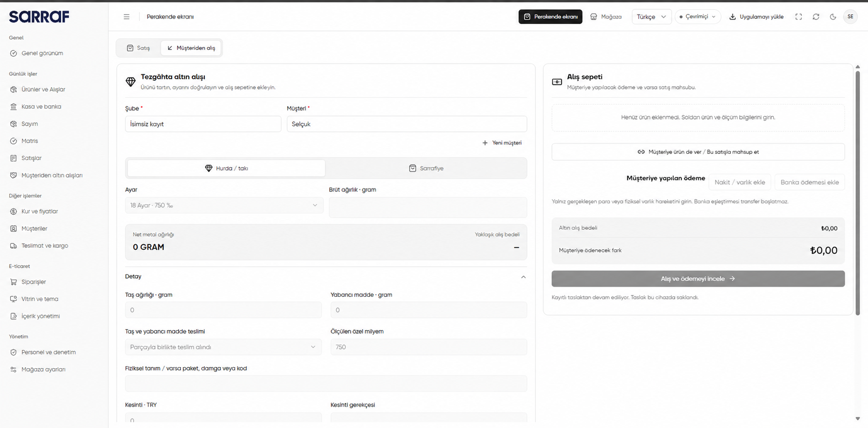Click the refresh icon in header
Image resolution: width=868 pixels, height=428 pixels.
(x=816, y=17)
